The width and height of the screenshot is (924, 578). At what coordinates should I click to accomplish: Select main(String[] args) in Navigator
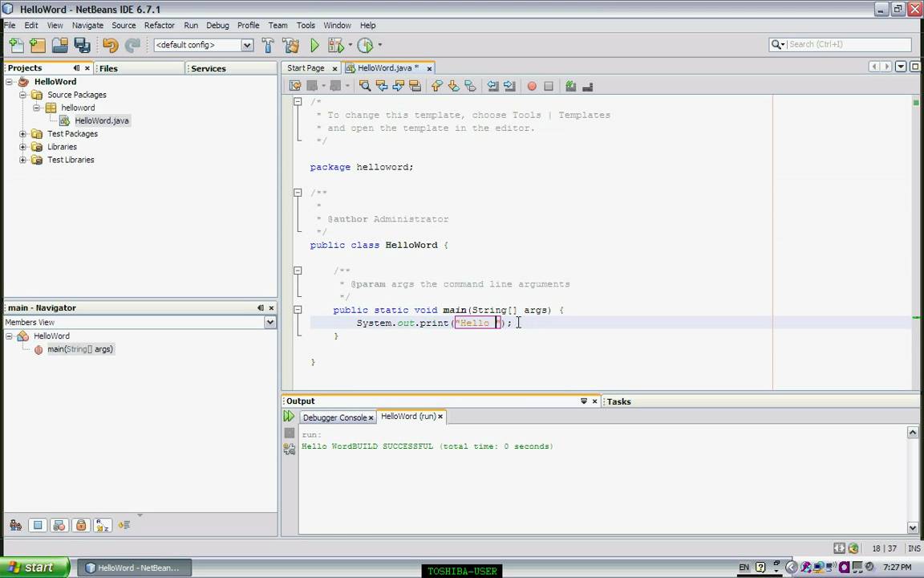tap(80, 349)
